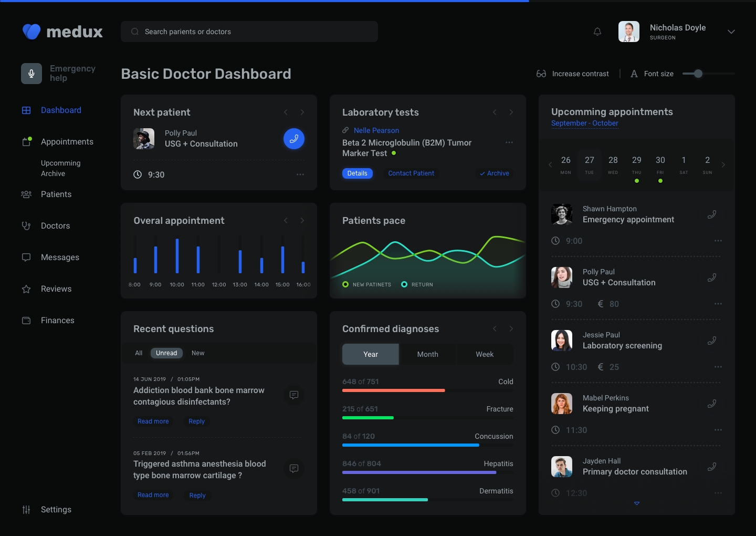Toggle RETURN legend in Patients pace
This screenshot has height=536, width=756.
(417, 284)
